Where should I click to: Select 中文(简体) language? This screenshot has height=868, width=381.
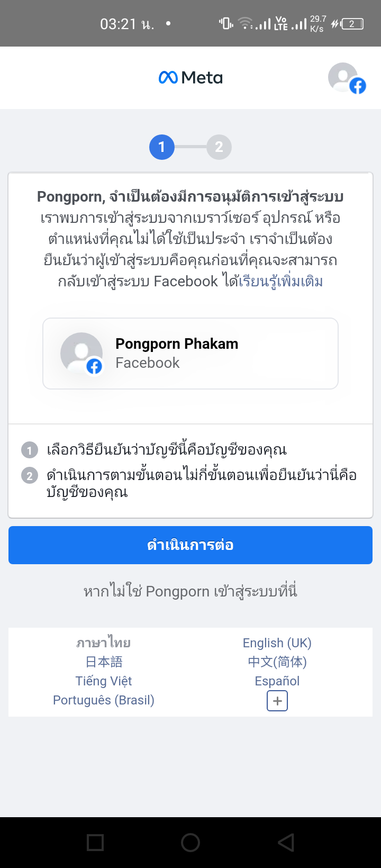point(277,662)
